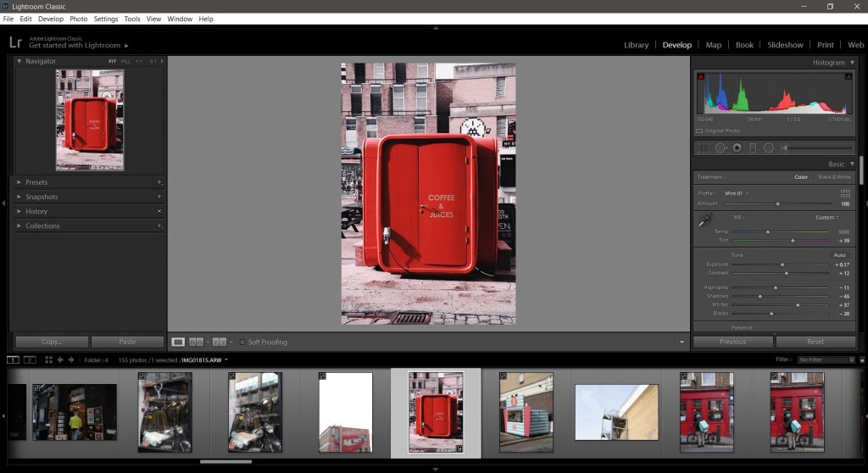Activate the Red Eye Correction tool
This screenshot has height=473, width=868.
pyautogui.click(x=737, y=147)
